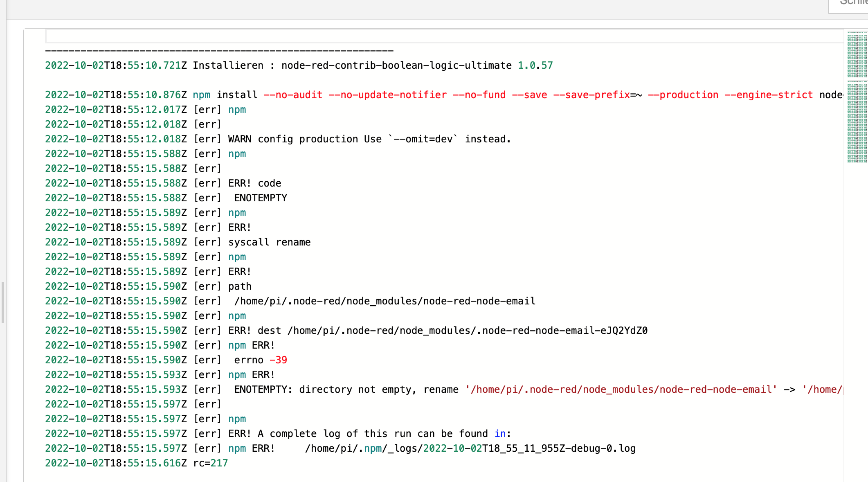Image resolution: width=868 pixels, height=482 pixels.
Task: Click 'dest' path ending in eJQ2YdZ0
Action: [467, 331]
